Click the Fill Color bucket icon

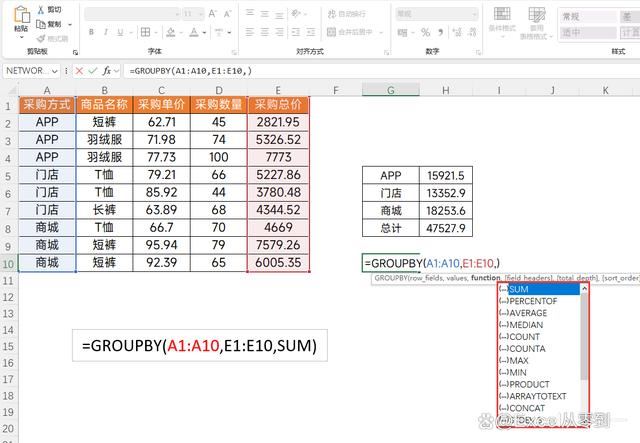pos(171,32)
